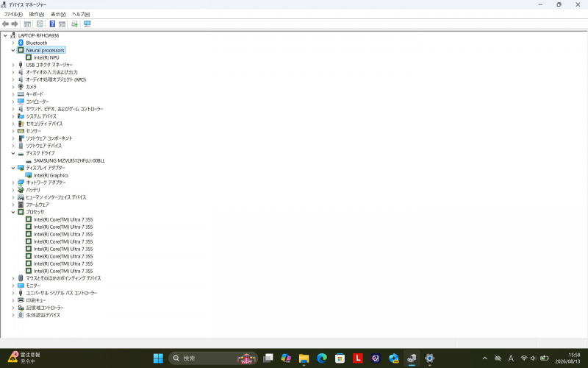588x368 pixels.
Task: Launch Microsoft Edge from the taskbar
Action: coord(322,358)
